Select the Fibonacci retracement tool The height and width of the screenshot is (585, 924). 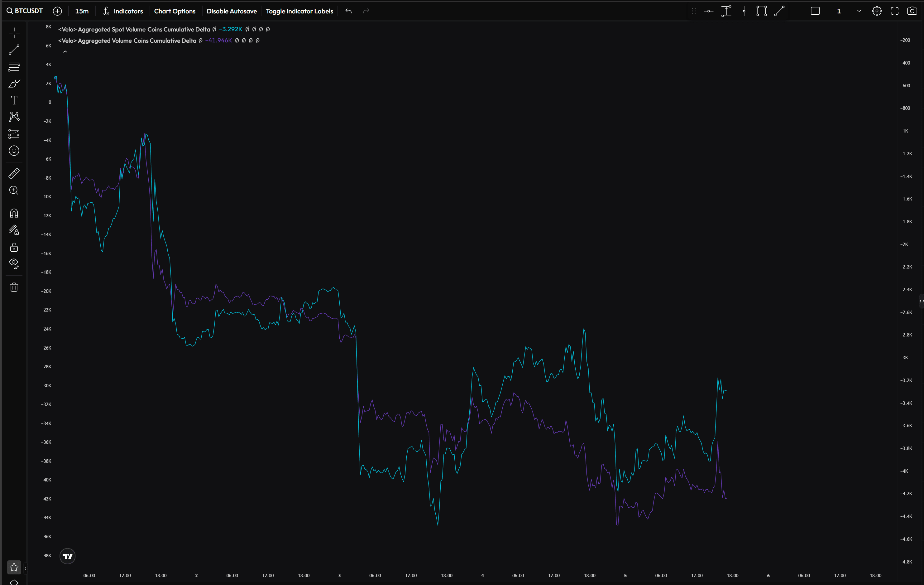coord(14,66)
